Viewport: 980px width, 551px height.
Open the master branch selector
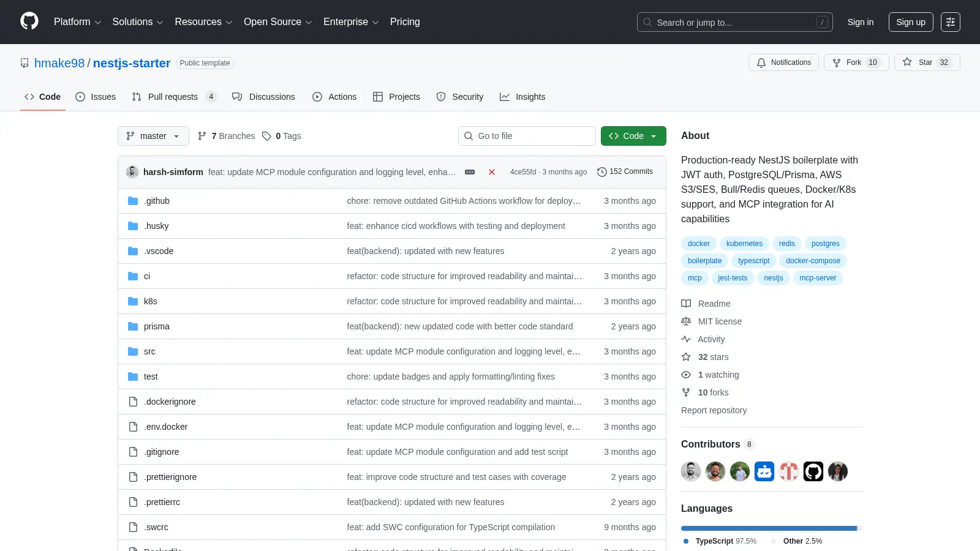coord(153,136)
